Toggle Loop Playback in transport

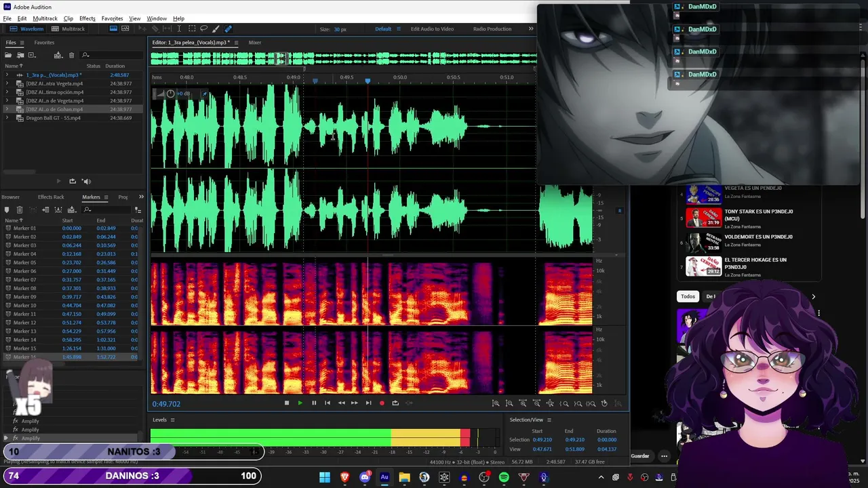[395, 403]
